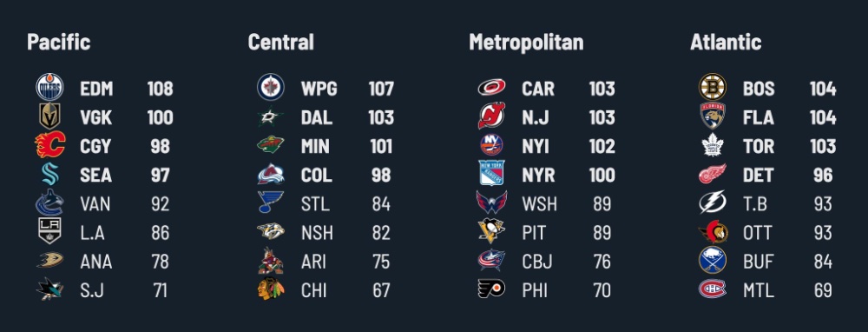Click the PIT team abbreviation
Screen dimensions: 868x332
pos(534,233)
